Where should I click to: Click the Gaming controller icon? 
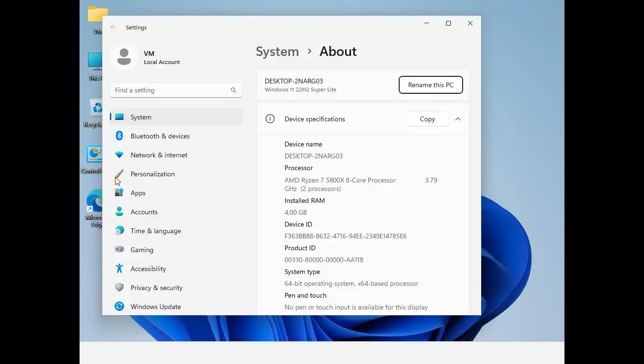(x=119, y=249)
